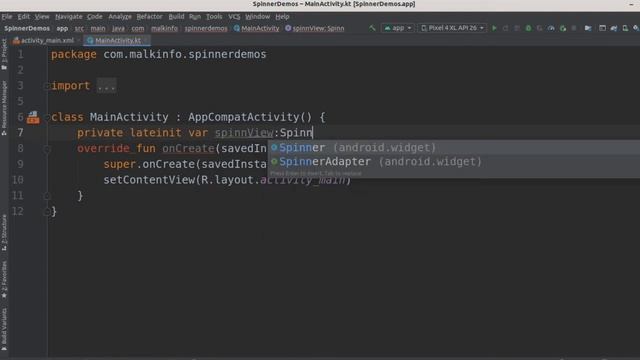Click the app breadcrumb in the navigation bar
The image size is (640, 360).
pyautogui.click(x=62, y=29)
